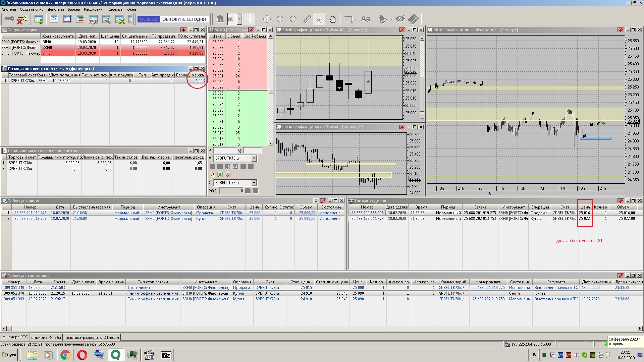
Task: Toggle the pointing-finger chart trading mode button
Action: (319, 19)
